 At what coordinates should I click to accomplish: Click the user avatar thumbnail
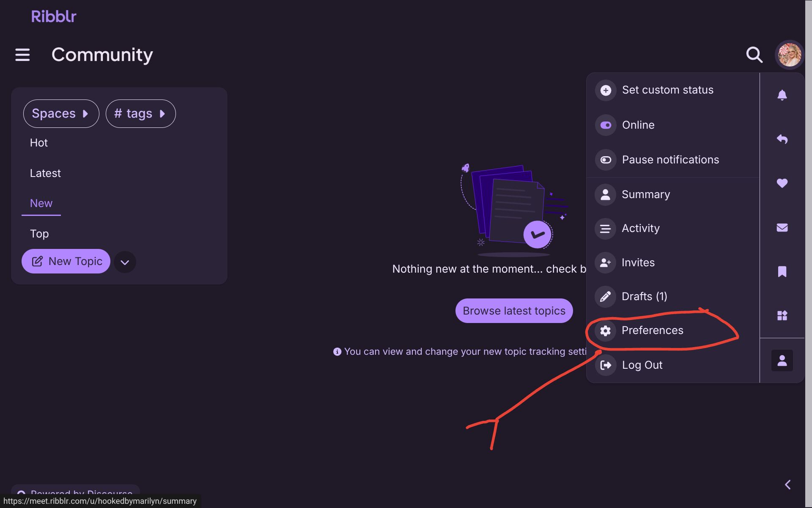coord(789,55)
